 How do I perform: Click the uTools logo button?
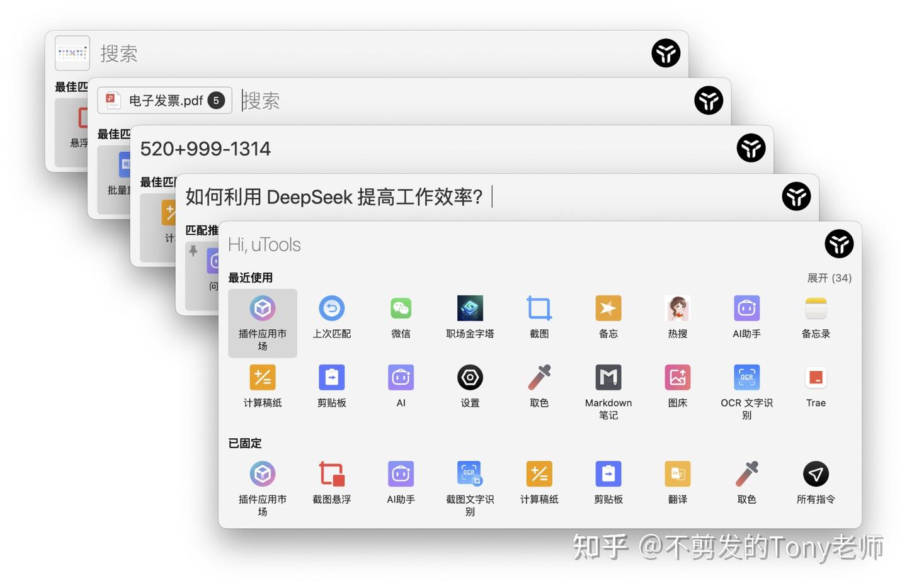coord(839,244)
